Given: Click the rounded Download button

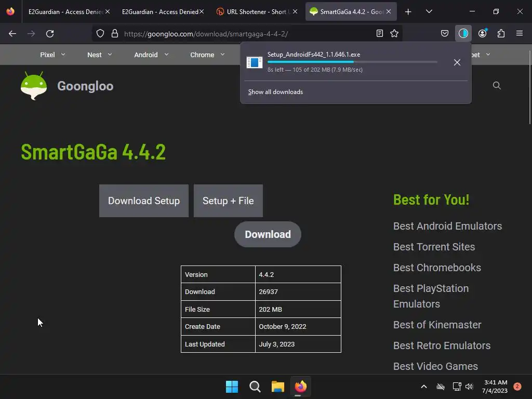Looking at the screenshot, I should tap(268, 234).
